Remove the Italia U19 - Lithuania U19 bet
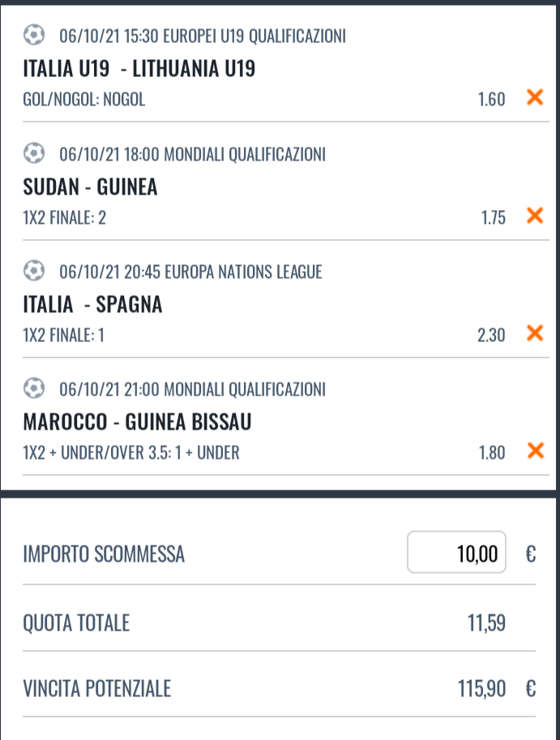Screen dimensions: 560x740 [x=535, y=97]
